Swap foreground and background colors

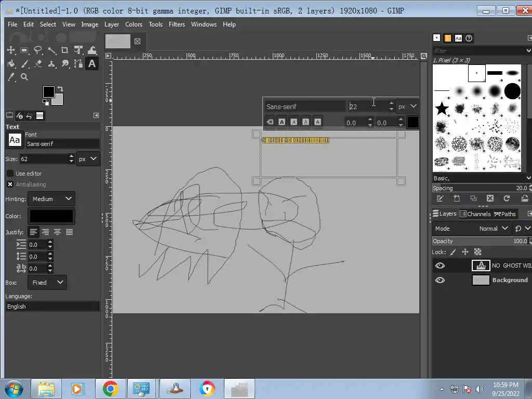pos(60,89)
